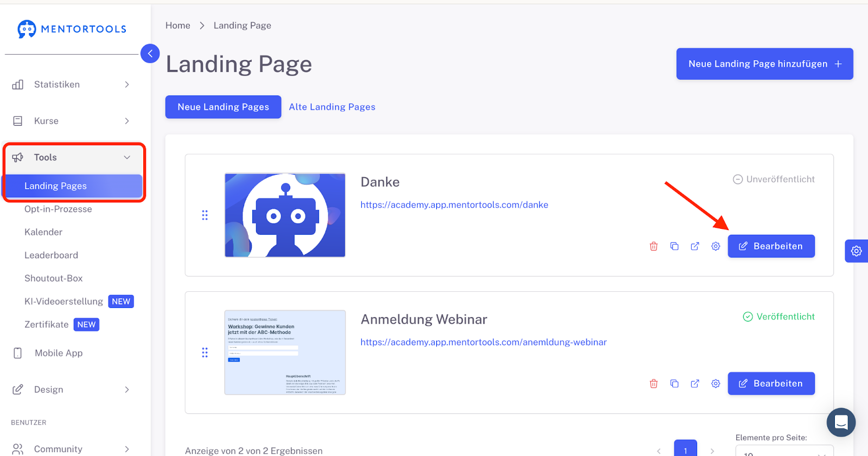Screen dimensions: 868x456
Task: Select Landing Pages in sidebar
Action: 73,186
